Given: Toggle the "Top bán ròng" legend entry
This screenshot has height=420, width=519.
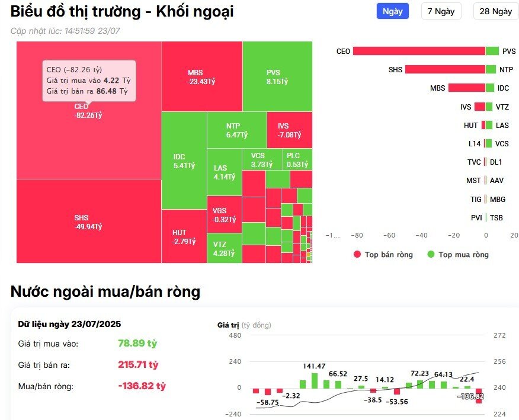Looking at the screenshot, I should coord(383,254).
